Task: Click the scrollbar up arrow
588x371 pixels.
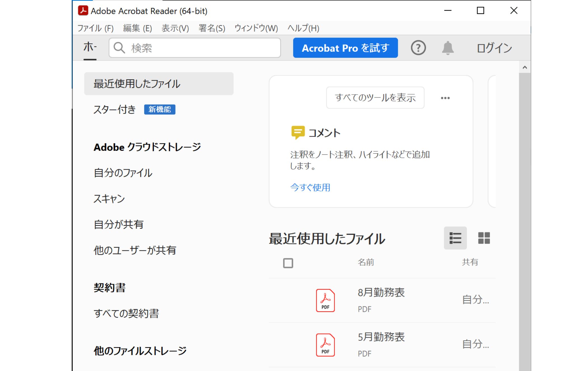Action: point(525,67)
